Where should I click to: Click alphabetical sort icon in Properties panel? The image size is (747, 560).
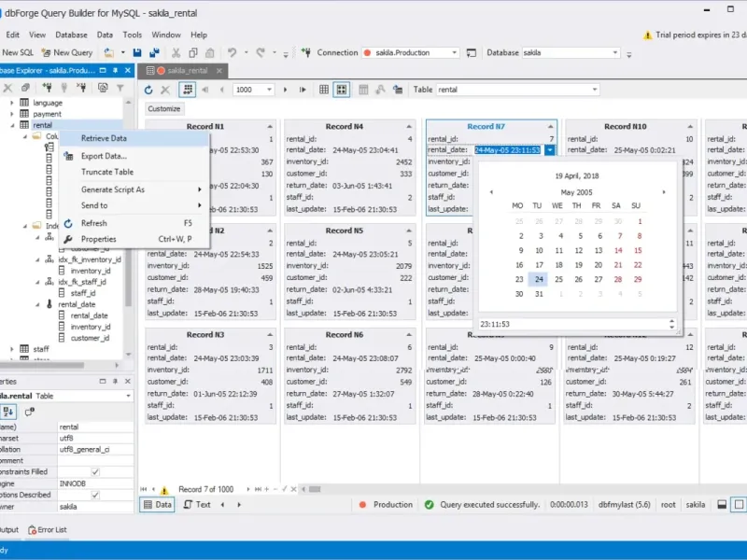click(8, 412)
